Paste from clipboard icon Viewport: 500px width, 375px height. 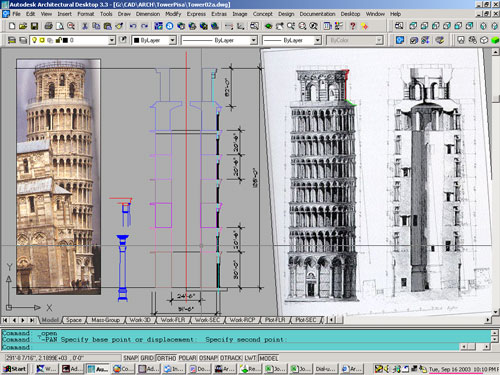coord(107,26)
